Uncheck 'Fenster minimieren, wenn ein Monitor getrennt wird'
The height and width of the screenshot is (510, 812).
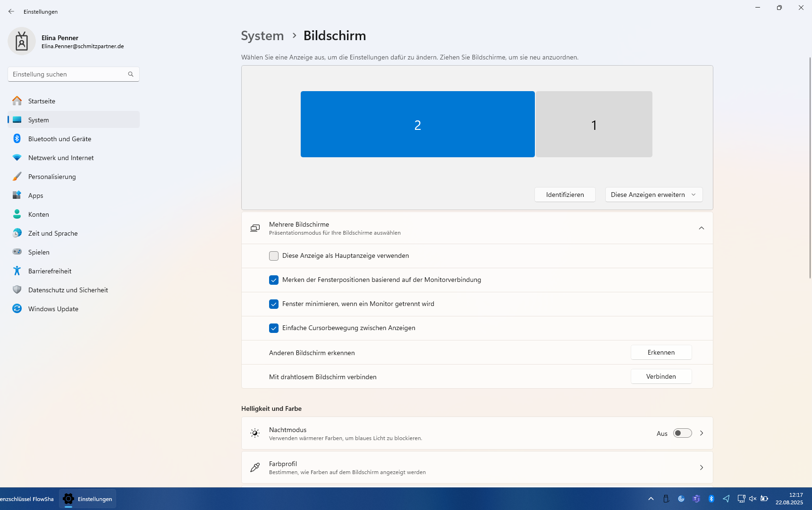(x=274, y=304)
